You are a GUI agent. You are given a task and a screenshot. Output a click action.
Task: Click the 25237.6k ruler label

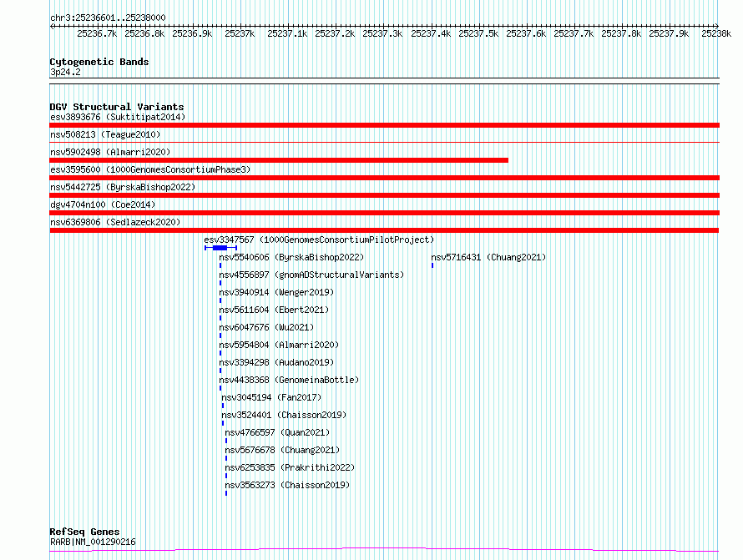point(526,33)
